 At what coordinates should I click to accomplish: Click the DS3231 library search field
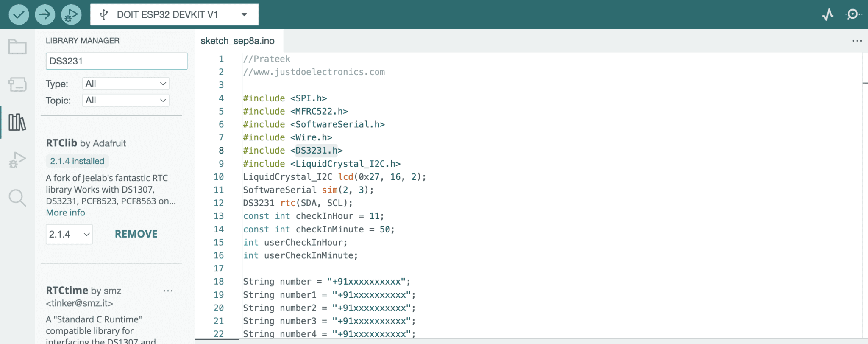tap(116, 61)
